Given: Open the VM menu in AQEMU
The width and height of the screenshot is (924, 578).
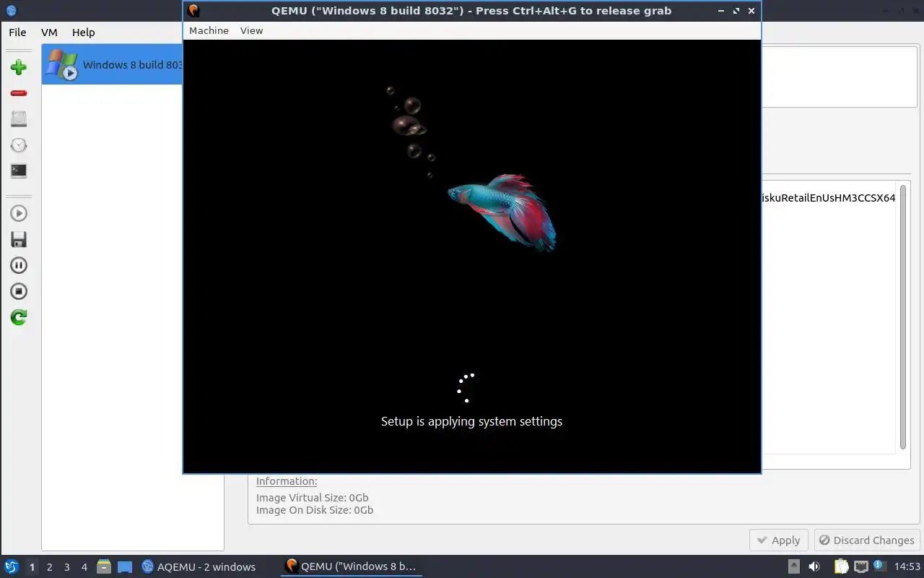Looking at the screenshot, I should (x=49, y=32).
